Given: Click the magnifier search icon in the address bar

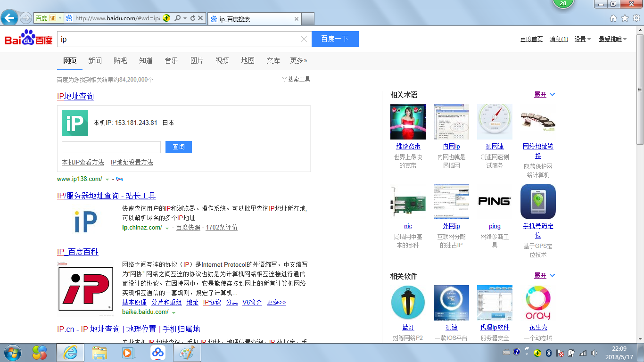Looking at the screenshot, I should click(x=177, y=17).
